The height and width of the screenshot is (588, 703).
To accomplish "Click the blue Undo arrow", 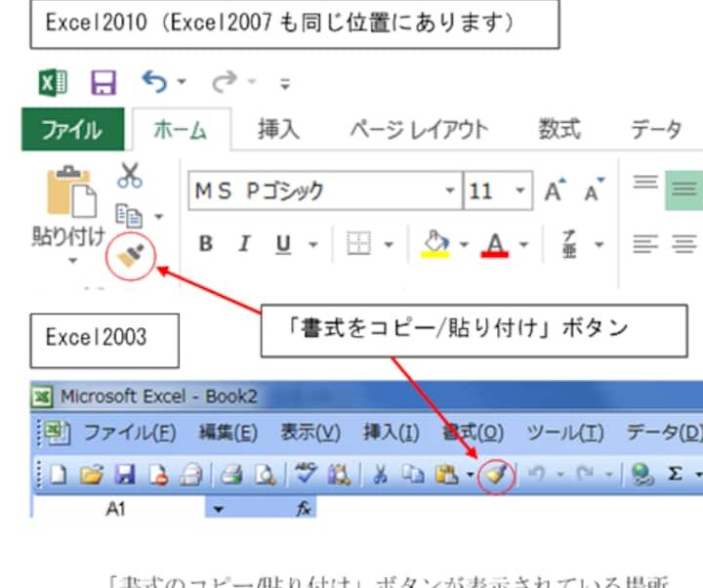I will 154,82.
